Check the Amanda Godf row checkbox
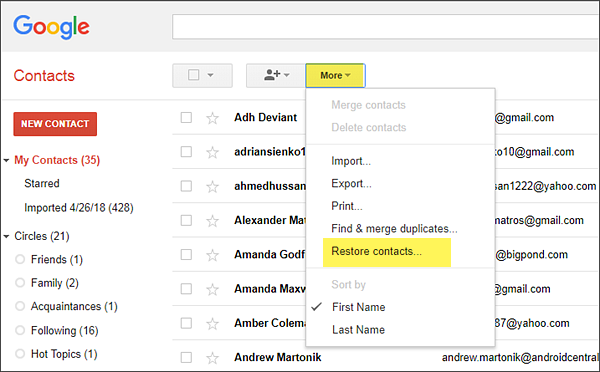The image size is (600, 372). tap(186, 255)
